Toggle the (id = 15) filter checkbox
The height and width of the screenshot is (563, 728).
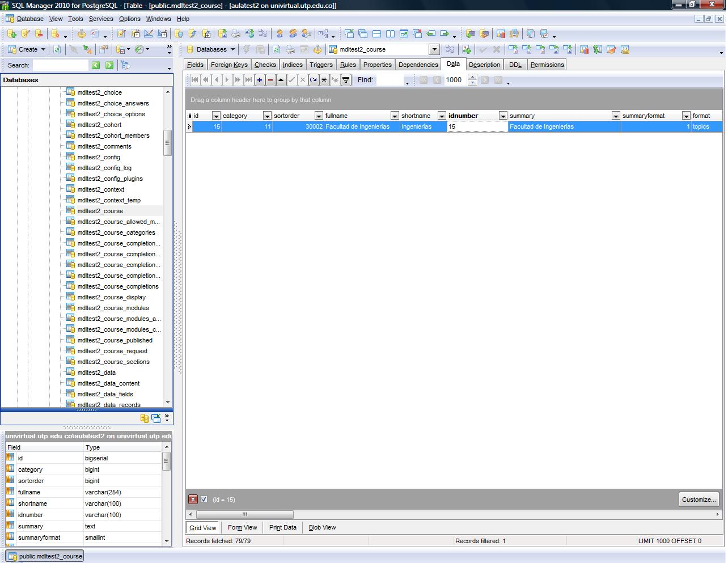pyautogui.click(x=204, y=499)
